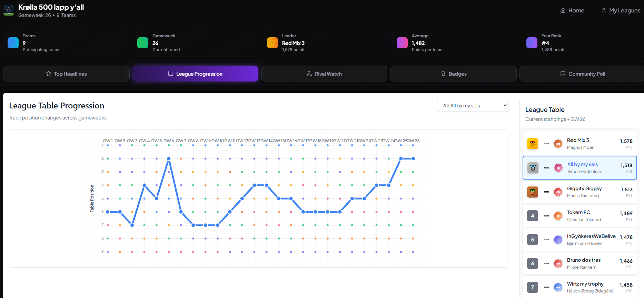This screenshot has height=298, width=644.
Task: Open the Badges tab
Action: (x=453, y=74)
